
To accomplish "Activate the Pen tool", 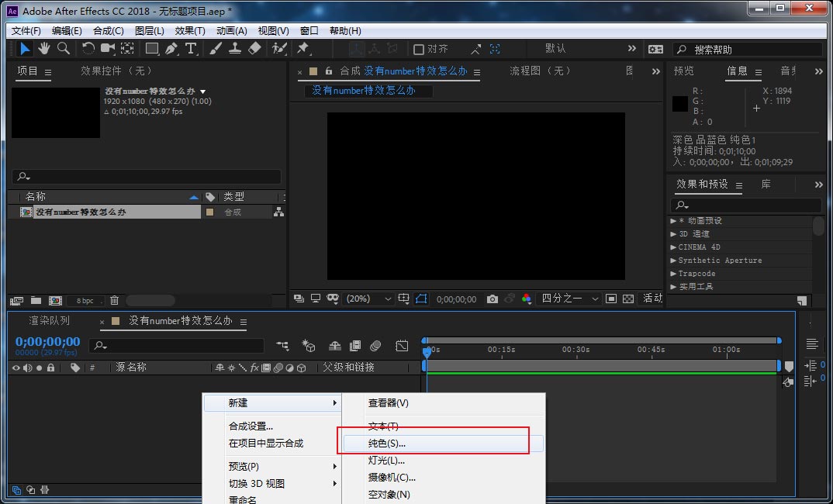I will (x=172, y=48).
